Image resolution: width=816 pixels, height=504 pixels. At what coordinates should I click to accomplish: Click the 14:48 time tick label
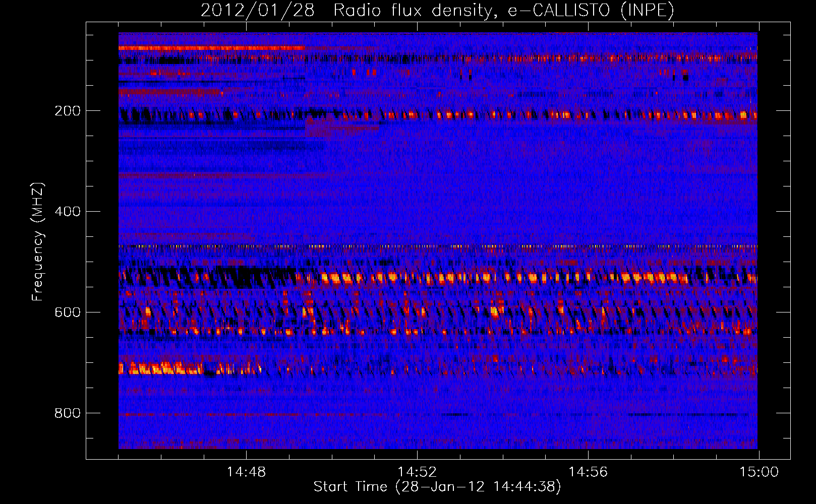[x=246, y=472]
